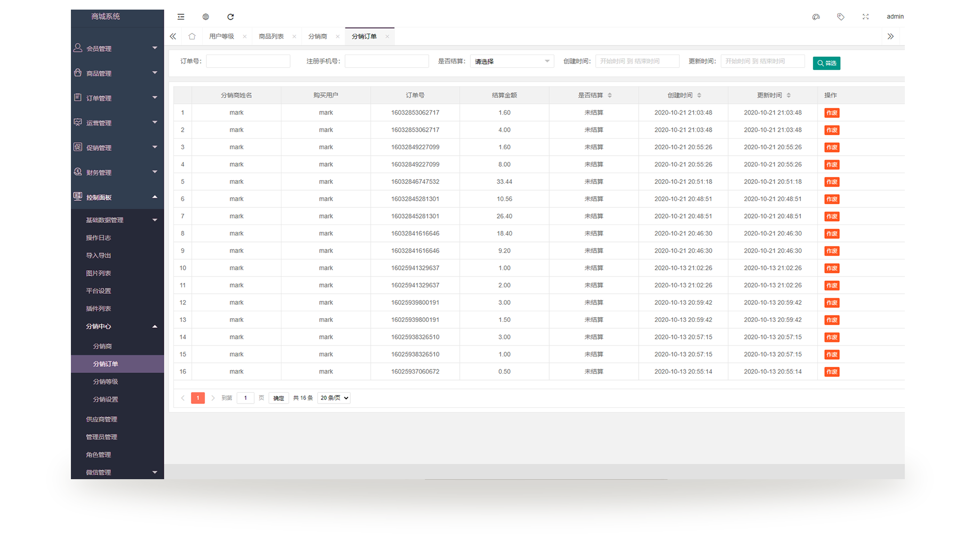This screenshot has width=980, height=549.
Task: Go to the home tab icon
Action: click(192, 36)
